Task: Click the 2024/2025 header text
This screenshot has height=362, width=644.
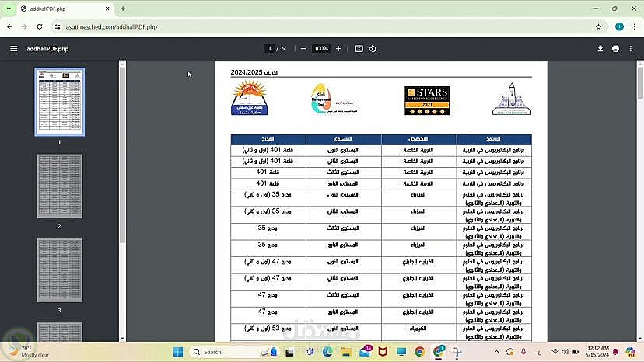Action: click(x=254, y=72)
